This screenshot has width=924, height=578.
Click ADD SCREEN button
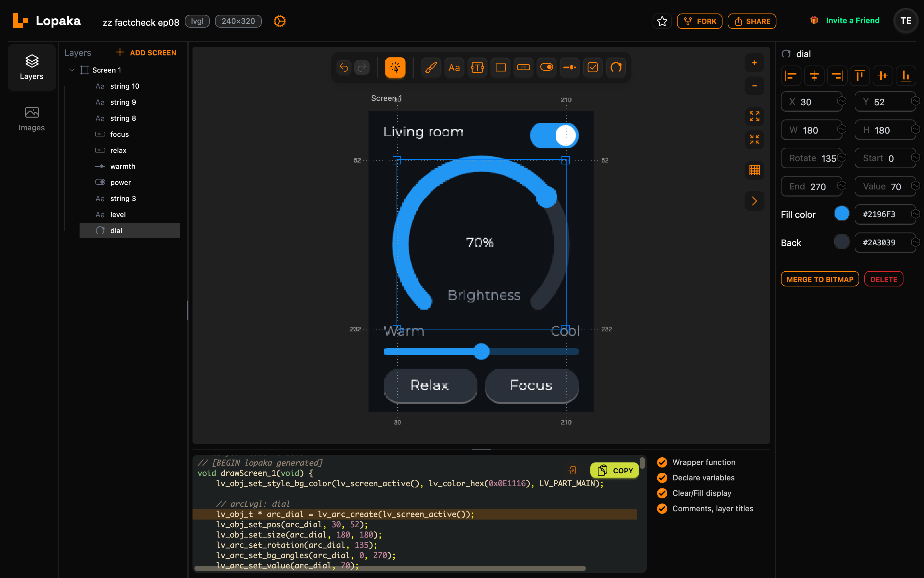146,53
